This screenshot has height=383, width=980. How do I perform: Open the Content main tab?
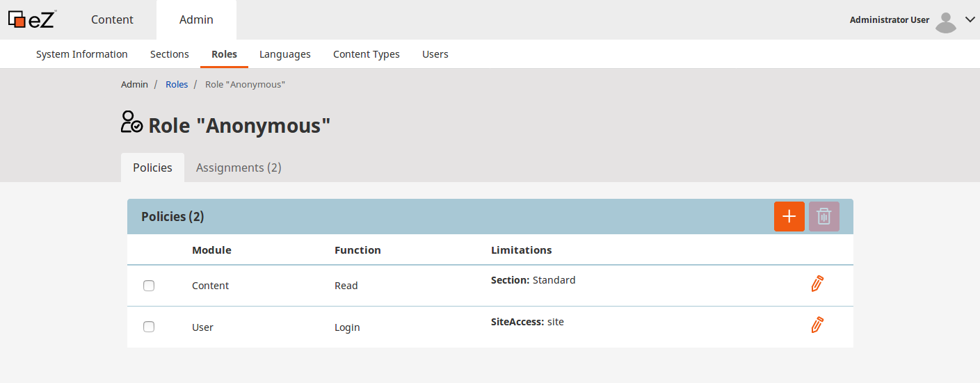pyautogui.click(x=112, y=19)
